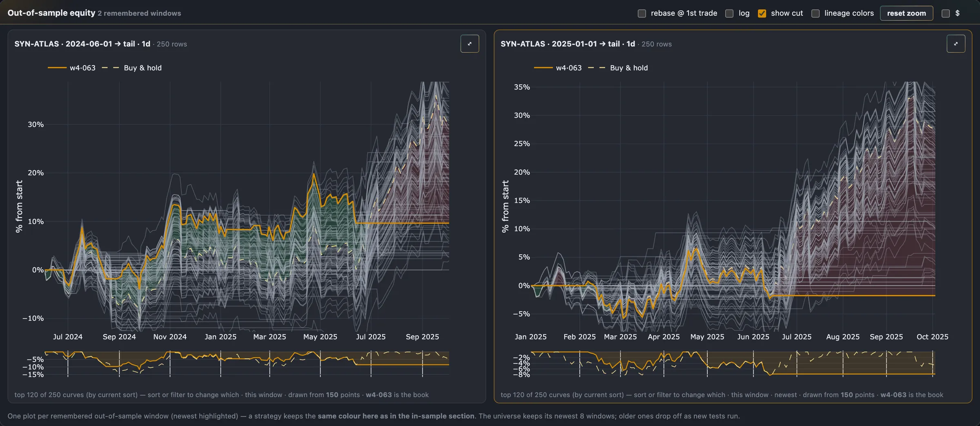980x426 pixels.
Task: Click Aug 2025 axis label in right chart
Action: [843, 337]
